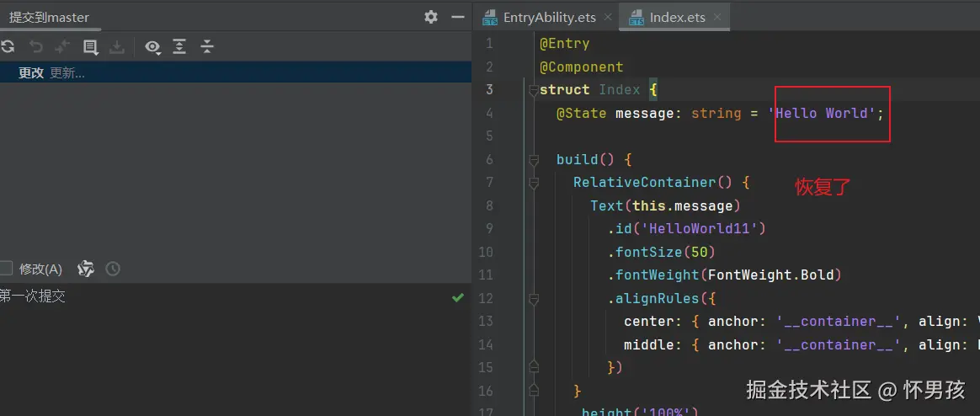Collapse the struct Index code block

click(x=533, y=90)
